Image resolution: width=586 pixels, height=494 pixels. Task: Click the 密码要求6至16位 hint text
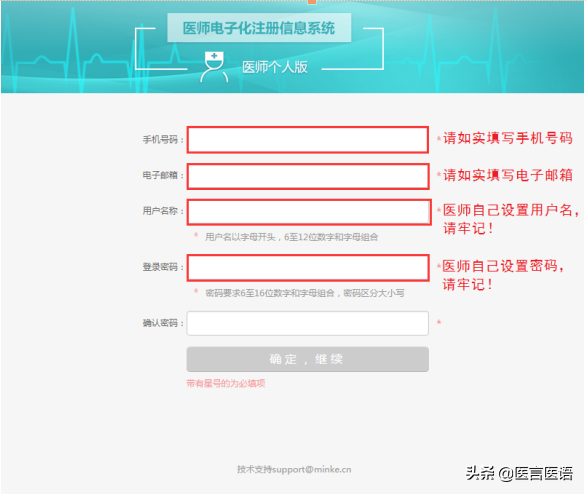[305, 293]
